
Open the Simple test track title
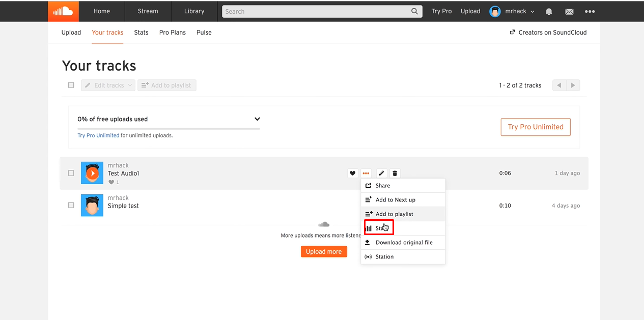point(123,206)
